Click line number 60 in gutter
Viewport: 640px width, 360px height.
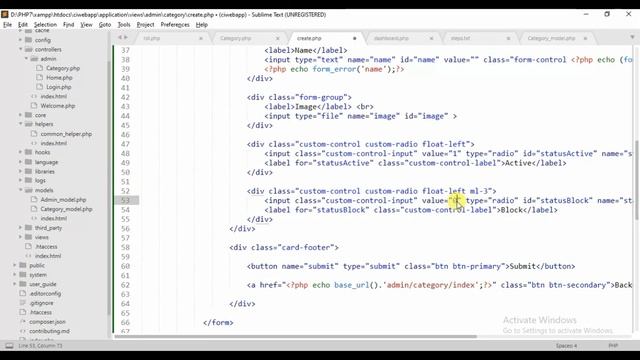tap(125, 266)
